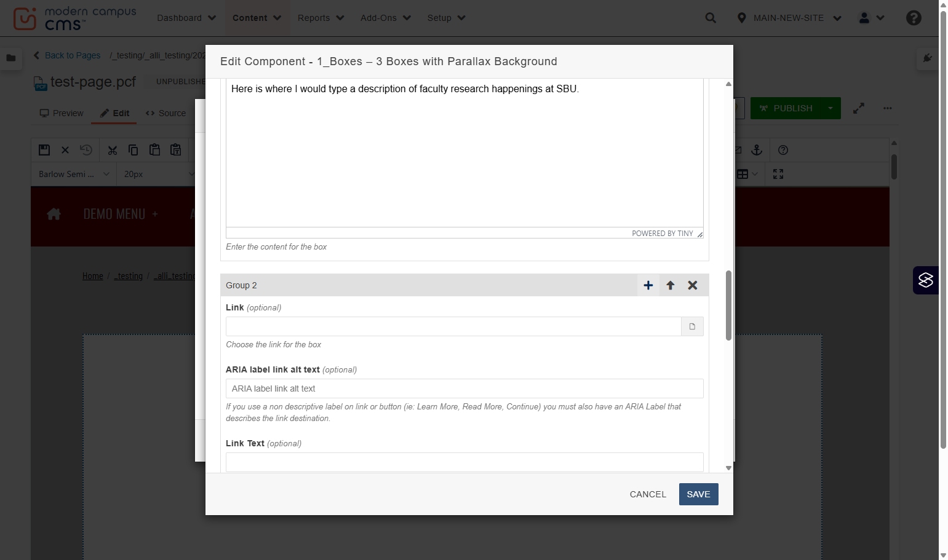Open the search magnifier in top bar
The height and width of the screenshot is (560, 948).
point(711,18)
